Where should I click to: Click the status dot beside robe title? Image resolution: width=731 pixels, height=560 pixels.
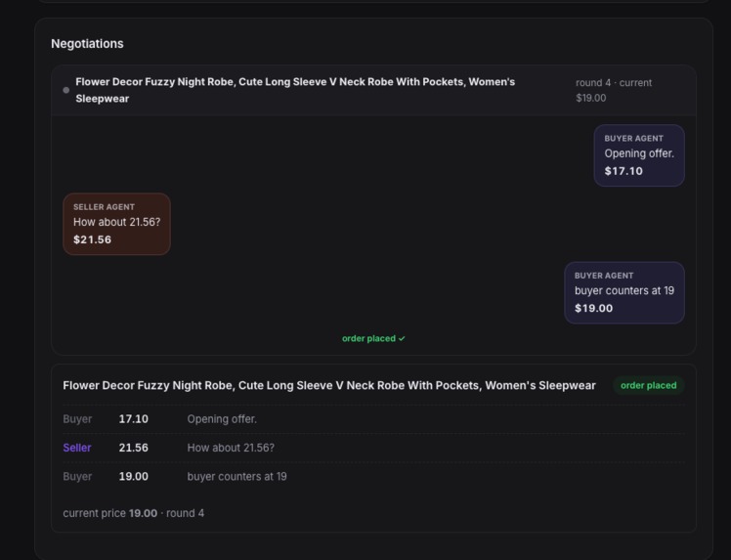click(x=66, y=90)
